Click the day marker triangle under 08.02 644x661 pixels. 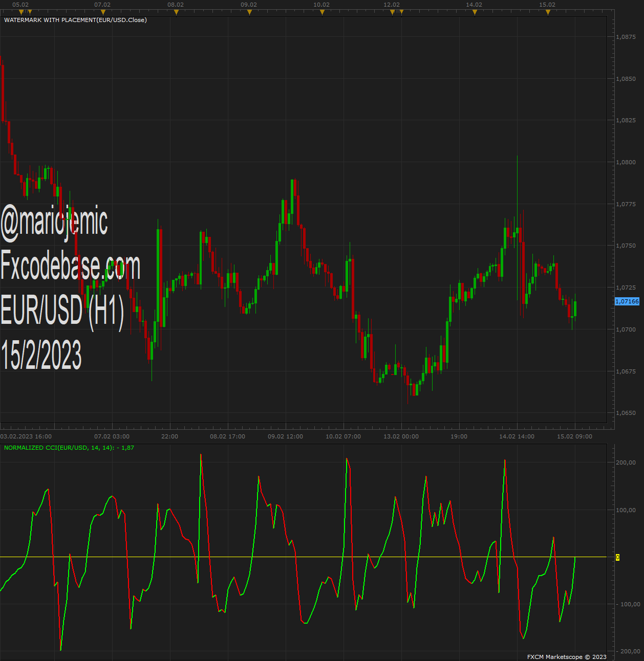tap(176, 12)
